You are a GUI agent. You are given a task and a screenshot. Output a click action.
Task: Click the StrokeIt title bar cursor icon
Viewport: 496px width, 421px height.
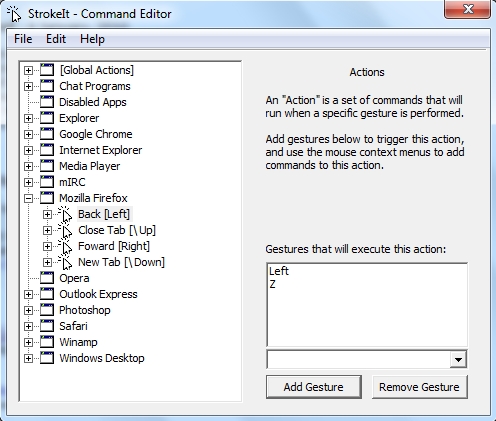14,14
